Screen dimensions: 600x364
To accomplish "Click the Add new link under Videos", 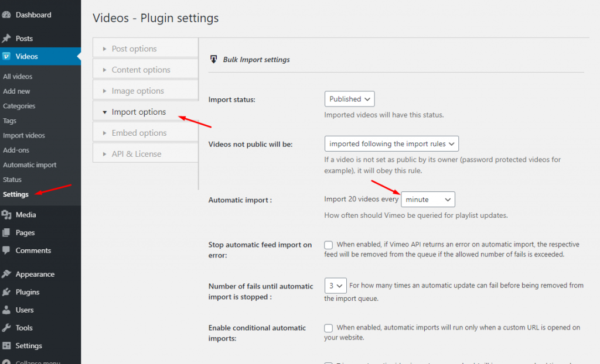I will tap(16, 91).
